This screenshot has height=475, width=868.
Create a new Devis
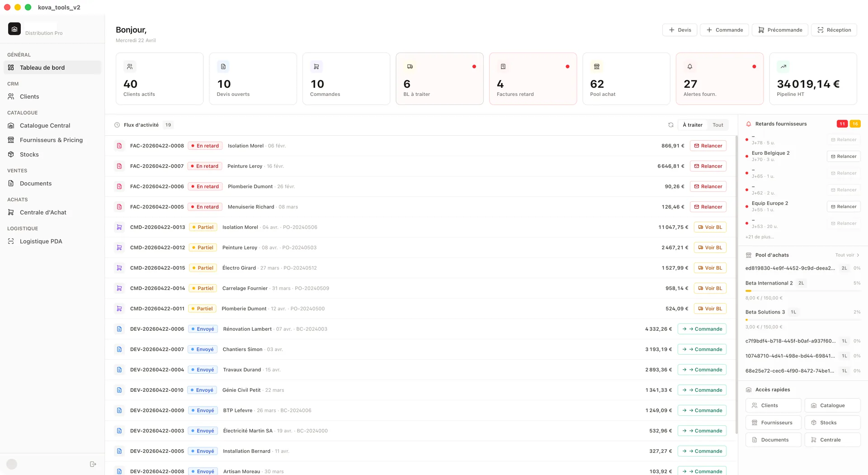point(679,29)
